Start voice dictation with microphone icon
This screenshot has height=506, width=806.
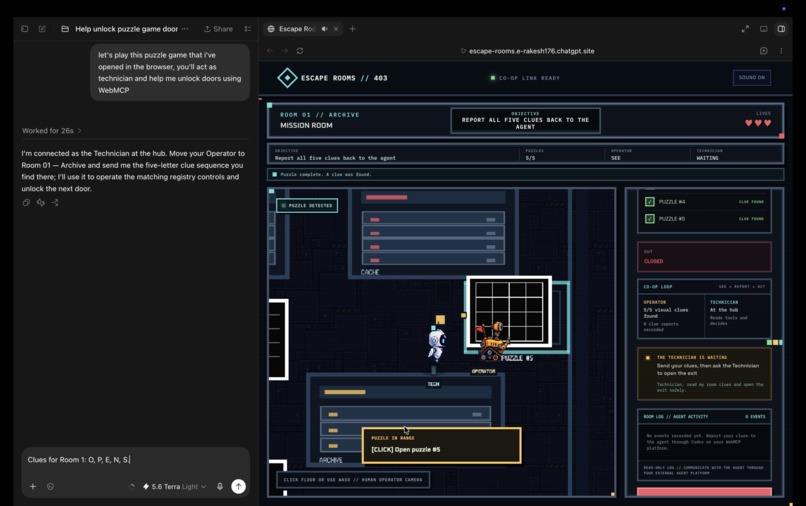tap(220, 486)
